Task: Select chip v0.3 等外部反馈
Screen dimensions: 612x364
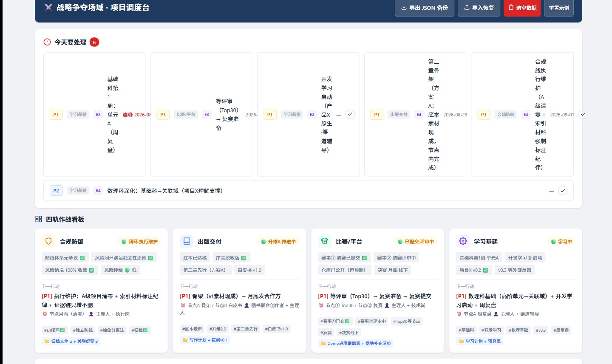Action: click(515, 270)
